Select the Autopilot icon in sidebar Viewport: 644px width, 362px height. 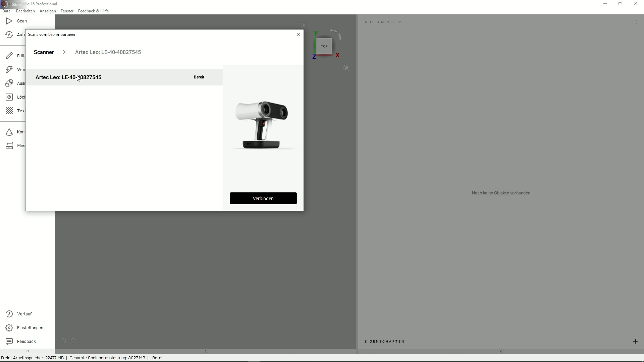[9, 35]
